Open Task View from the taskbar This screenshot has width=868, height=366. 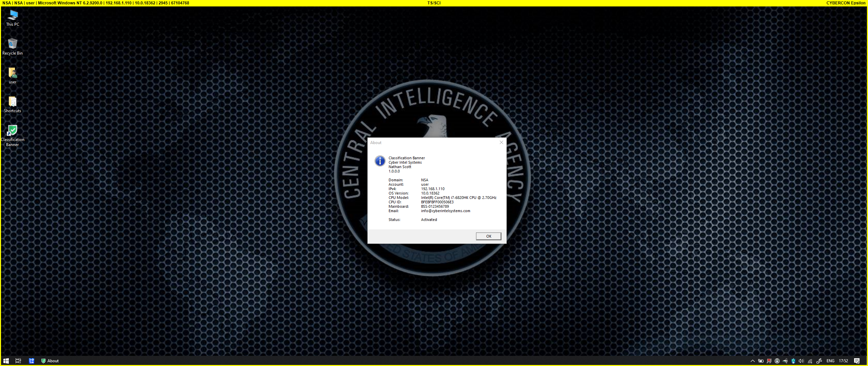click(18, 361)
